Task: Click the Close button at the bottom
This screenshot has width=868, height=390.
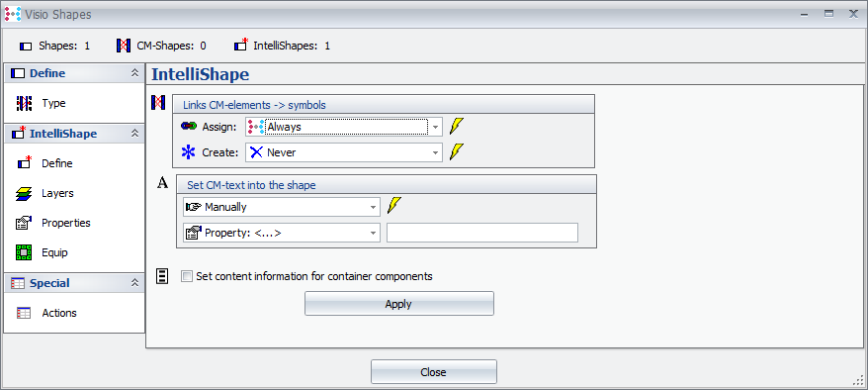Action: coord(433,372)
